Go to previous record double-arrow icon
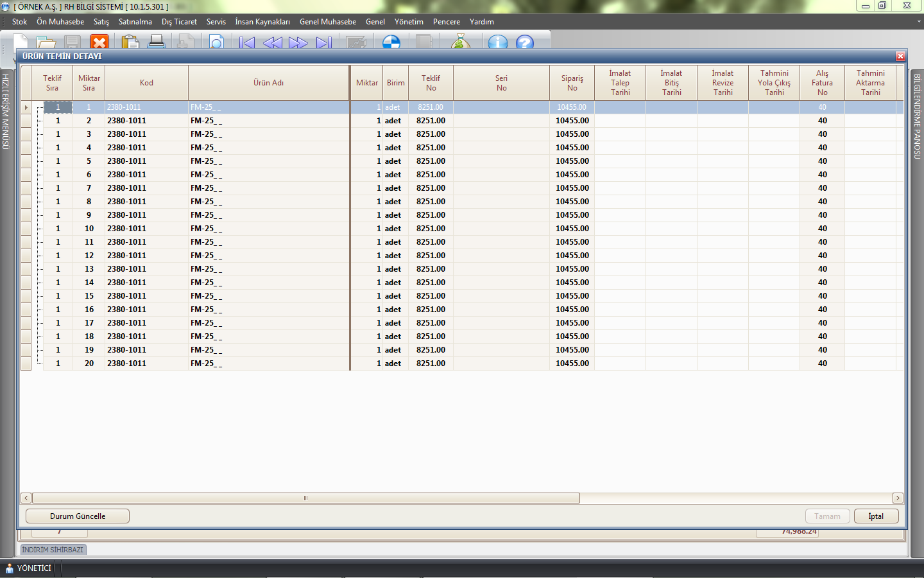This screenshot has height=578, width=924. coord(273,43)
